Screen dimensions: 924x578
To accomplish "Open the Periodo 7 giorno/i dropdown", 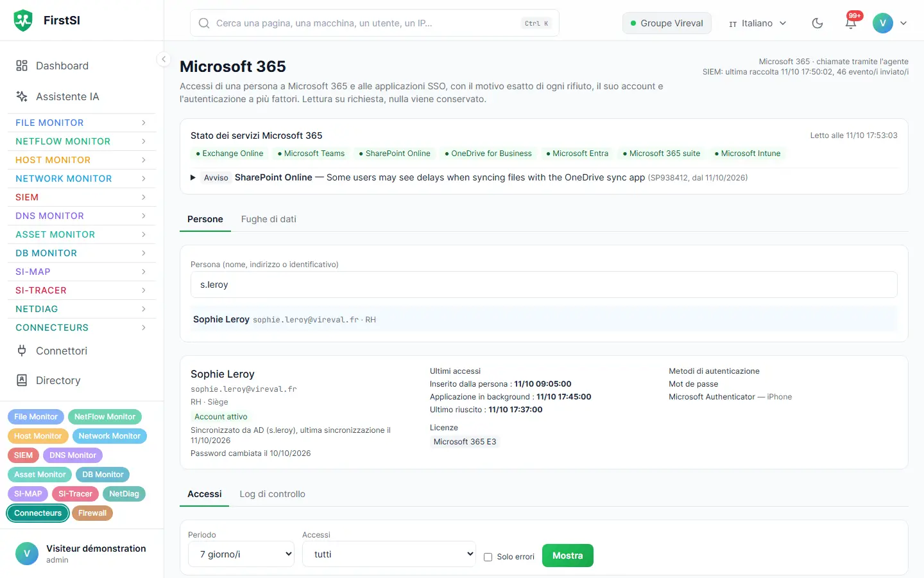I will [241, 554].
